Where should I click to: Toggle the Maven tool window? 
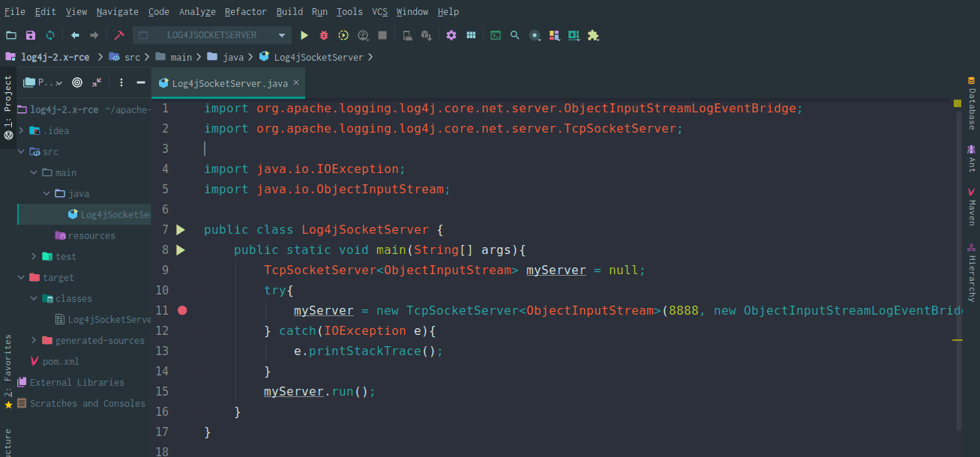coord(972,207)
